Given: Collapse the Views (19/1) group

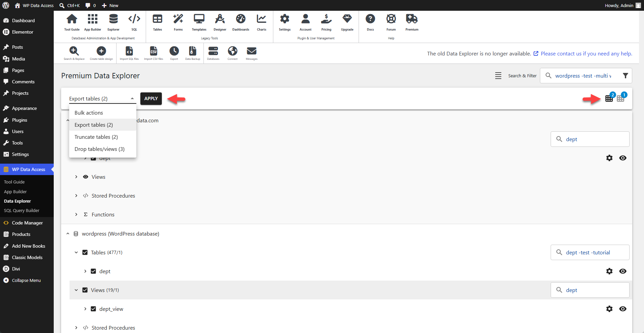Looking at the screenshot, I should pyautogui.click(x=76, y=290).
